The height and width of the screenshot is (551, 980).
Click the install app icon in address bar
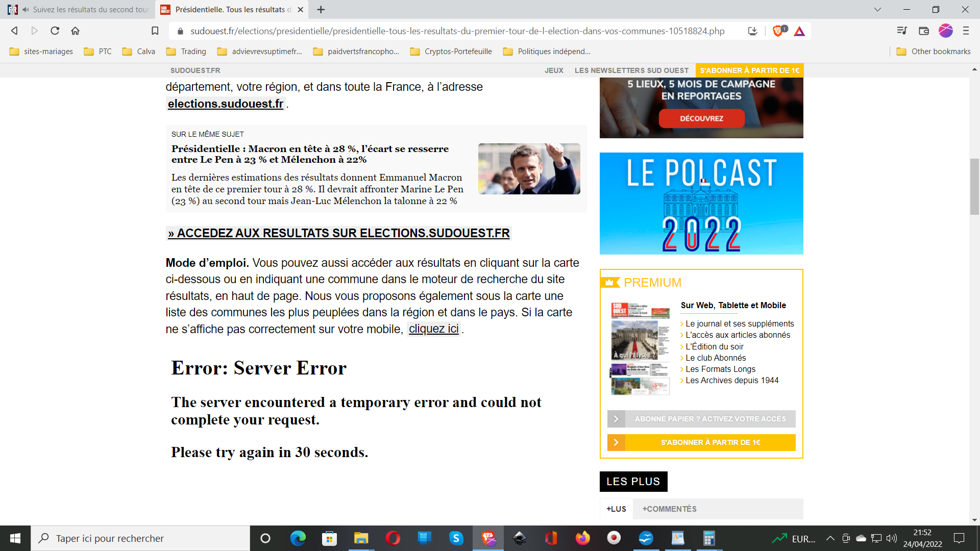752,31
